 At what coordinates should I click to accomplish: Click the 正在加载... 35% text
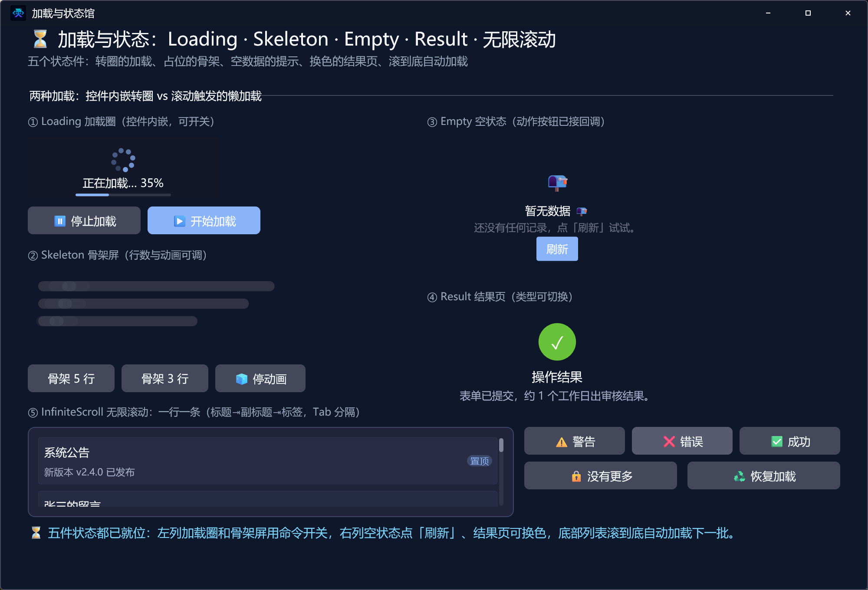coord(123,183)
